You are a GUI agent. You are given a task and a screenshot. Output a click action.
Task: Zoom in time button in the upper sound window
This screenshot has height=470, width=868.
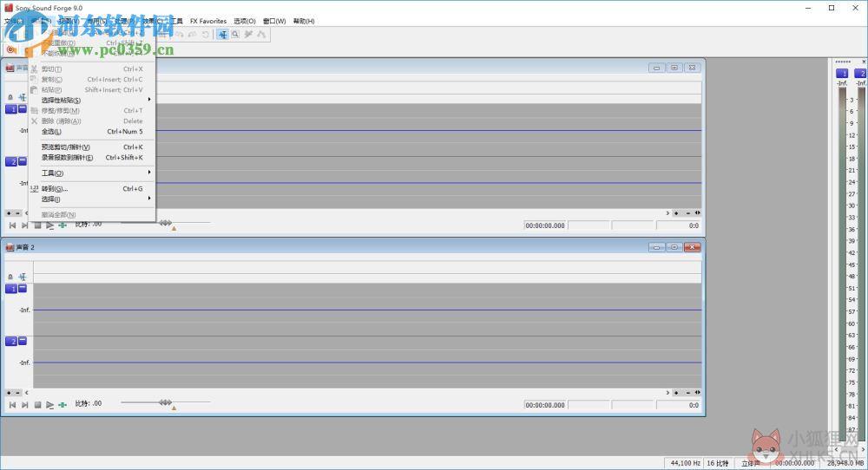pos(676,212)
